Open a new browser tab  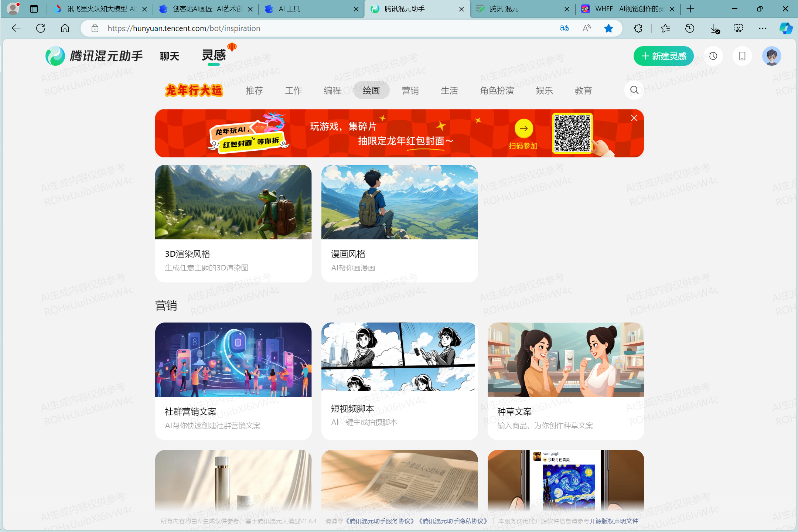(690, 9)
